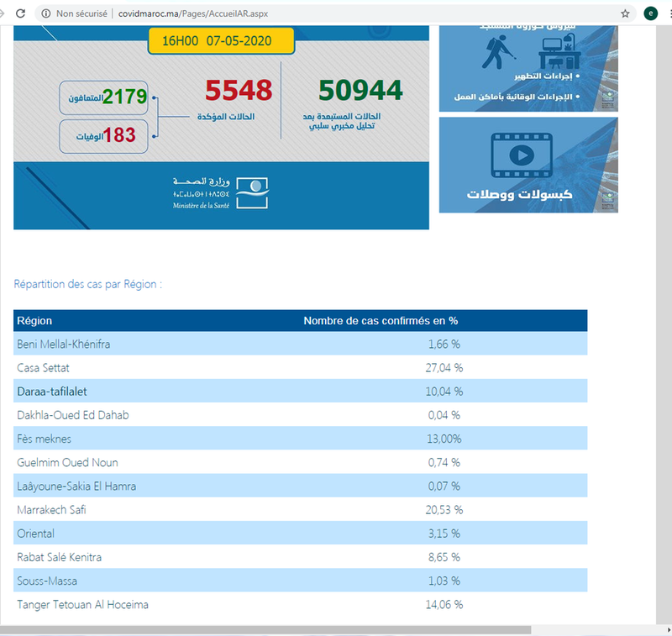Click the recovered count box showing 2179
The image size is (672, 636).
pyautogui.click(x=104, y=97)
